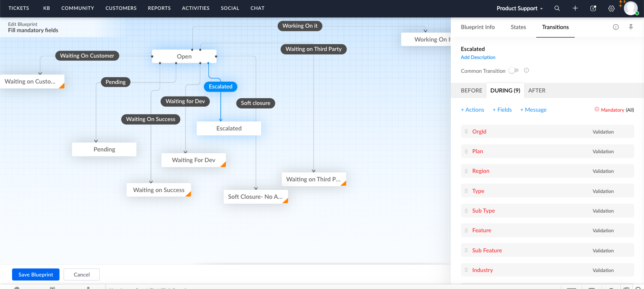Click the OrgId field name
Image resolution: width=644 pixels, height=289 pixels.
point(479,132)
